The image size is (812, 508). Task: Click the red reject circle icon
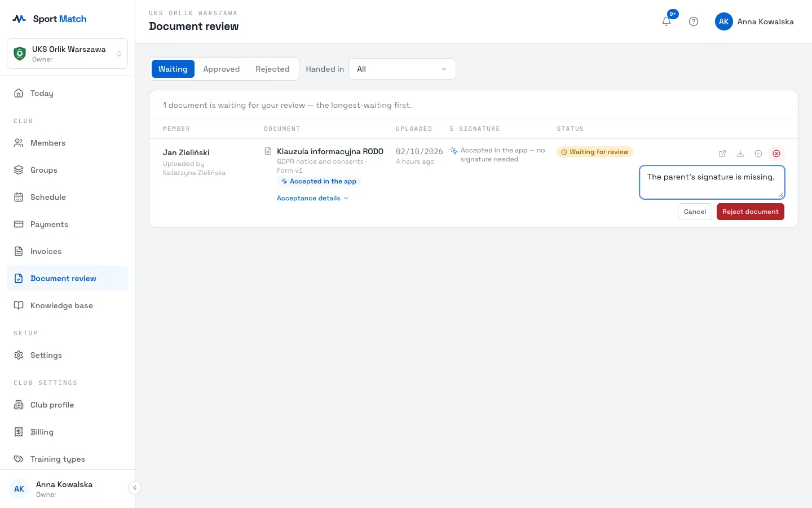[776, 154]
